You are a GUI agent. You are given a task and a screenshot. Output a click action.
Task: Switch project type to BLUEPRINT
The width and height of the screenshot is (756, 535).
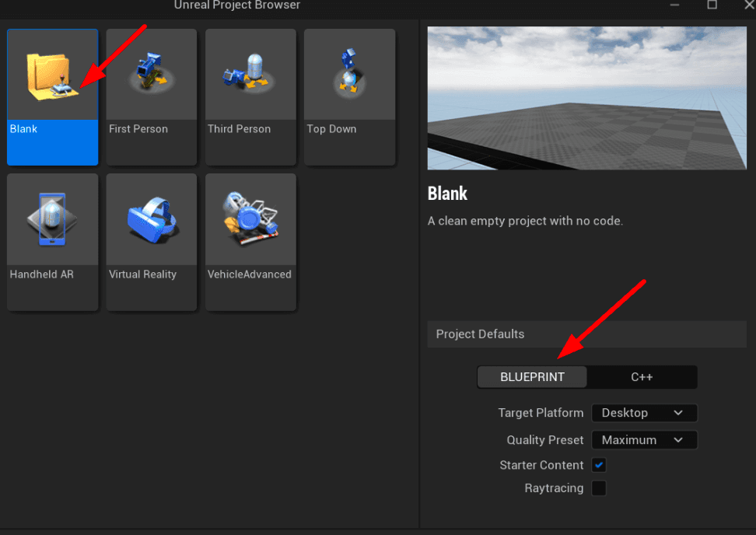pos(532,377)
